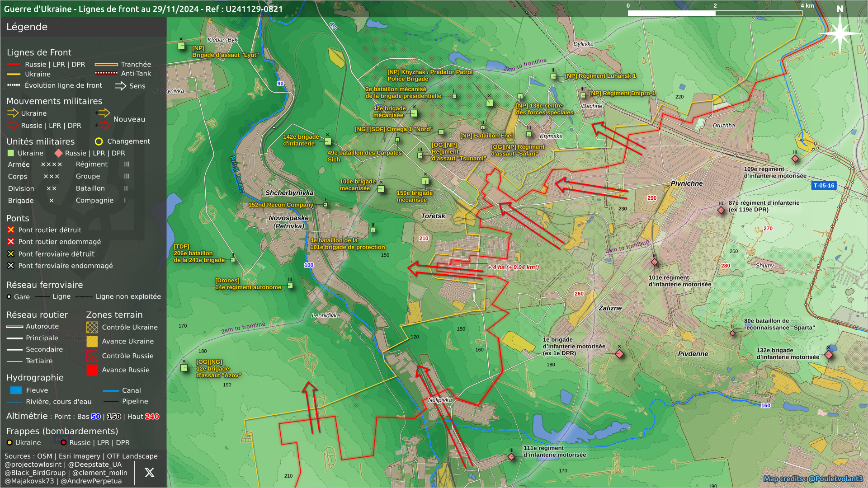Click the 1e brigade DPR diamond marker
The image size is (868, 488).
619,354
